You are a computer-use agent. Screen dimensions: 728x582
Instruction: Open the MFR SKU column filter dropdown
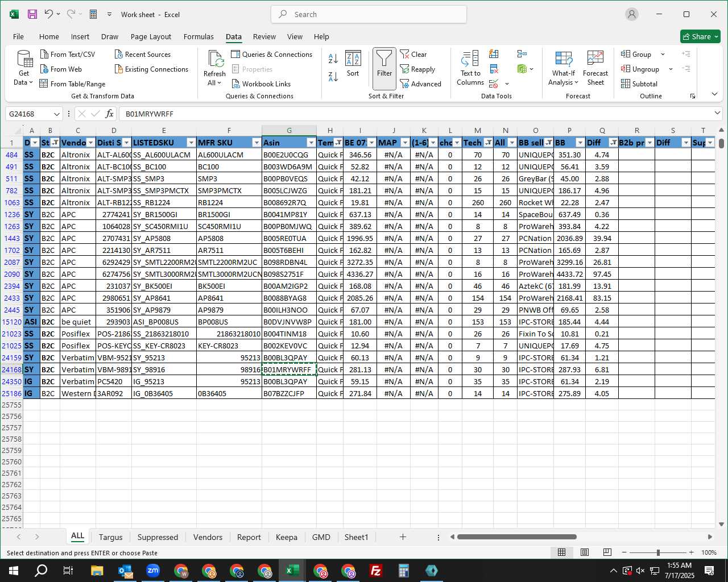point(257,143)
